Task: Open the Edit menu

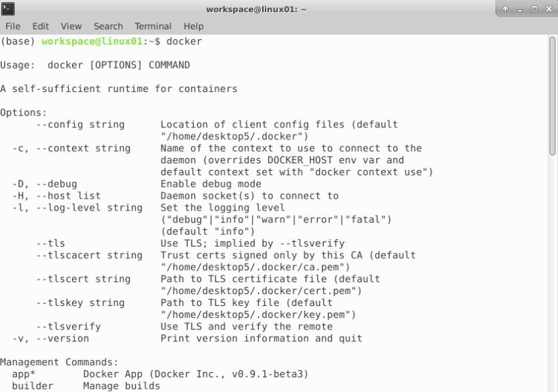Action: [x=41, y=26]
